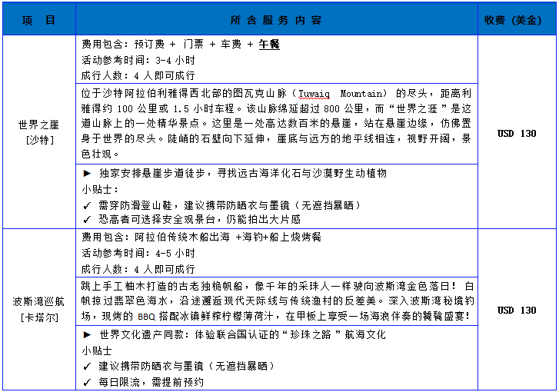The image size is (559, 392).
Task: Click the checkmark beside 恐高者可选择安全观景台
Action: 86,218
